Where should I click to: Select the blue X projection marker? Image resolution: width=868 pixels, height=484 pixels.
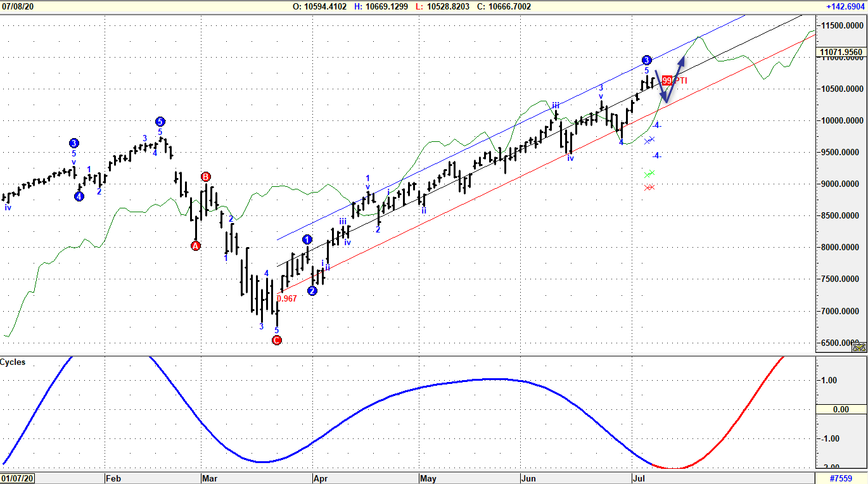649,141
